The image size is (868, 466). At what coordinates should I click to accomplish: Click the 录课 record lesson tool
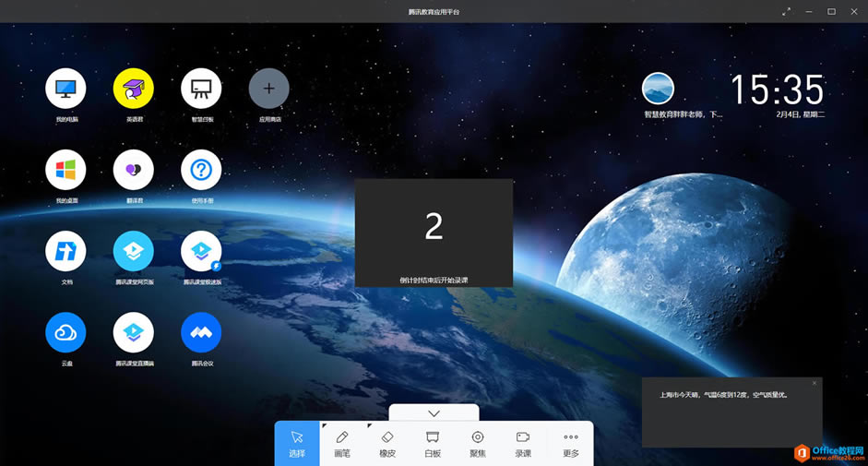point(523,444)
